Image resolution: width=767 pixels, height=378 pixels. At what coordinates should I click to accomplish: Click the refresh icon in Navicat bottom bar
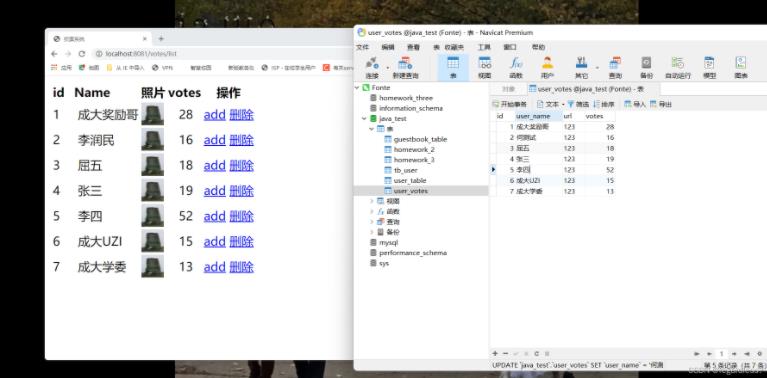pos(537,353)
